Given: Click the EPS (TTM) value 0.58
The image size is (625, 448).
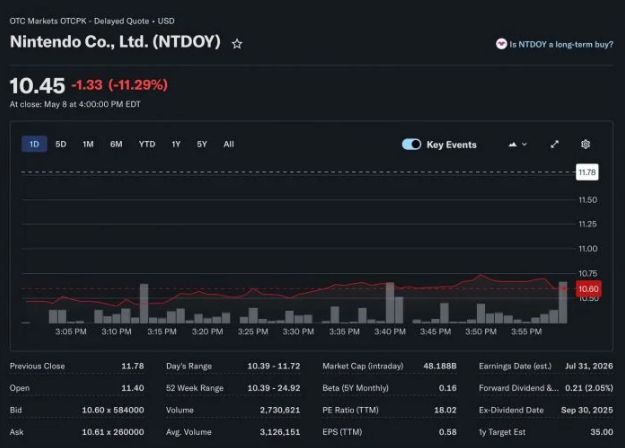Looking at the screenshot, I should [448, 432].
